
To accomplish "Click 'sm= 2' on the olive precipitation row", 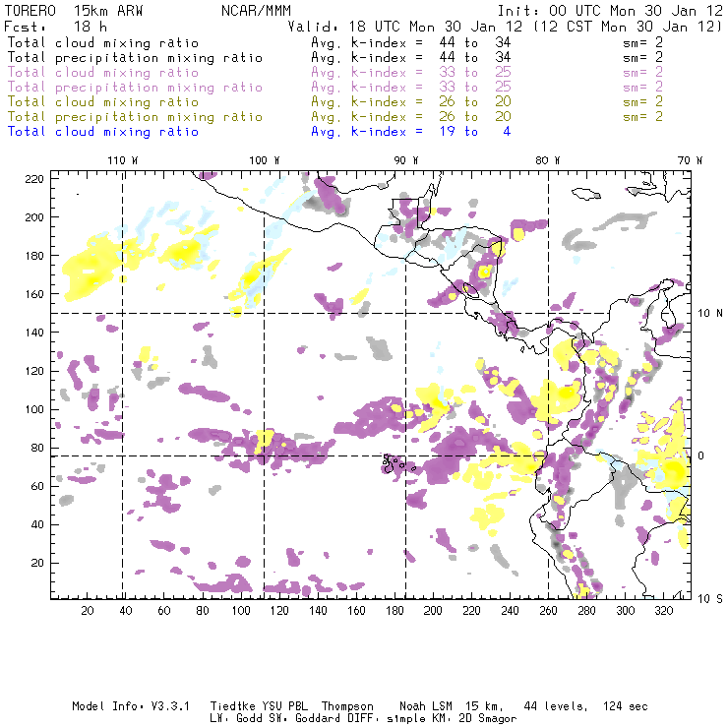I will (x=642, y=117).
